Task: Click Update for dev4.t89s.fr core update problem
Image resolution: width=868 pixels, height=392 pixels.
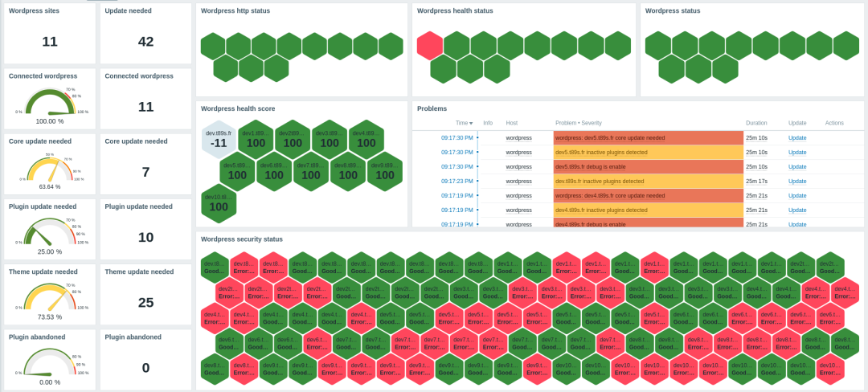Action: click(796, 195)
